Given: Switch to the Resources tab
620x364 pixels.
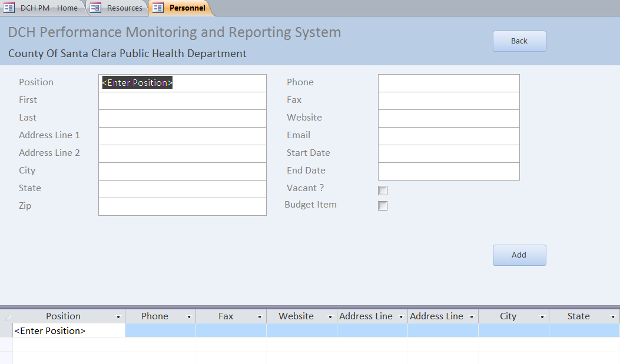Looking at the screenshot, I should tap(124, 8).
